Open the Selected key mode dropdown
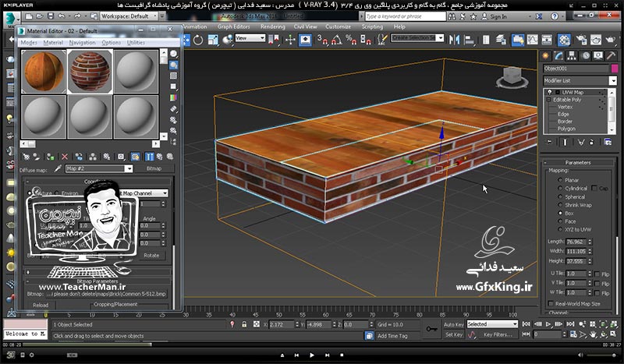The height and width of the screenshot is (364, 624). click(492, 324)
